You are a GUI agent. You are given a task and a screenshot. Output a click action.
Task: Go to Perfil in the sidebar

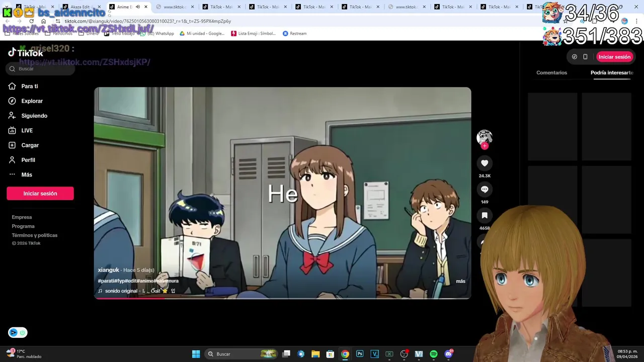point(22,160)
